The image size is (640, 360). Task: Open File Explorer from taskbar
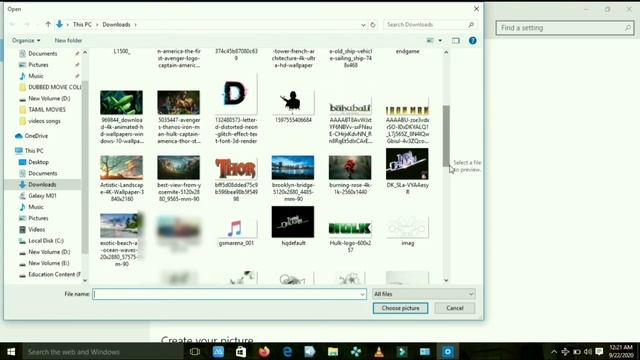click(x=333, y=351)
